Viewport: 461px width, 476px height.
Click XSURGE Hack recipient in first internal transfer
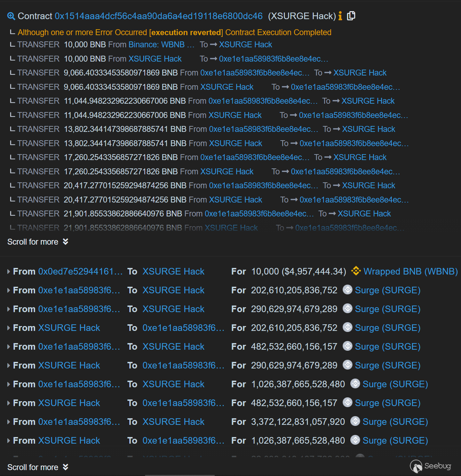click(245, 45)
